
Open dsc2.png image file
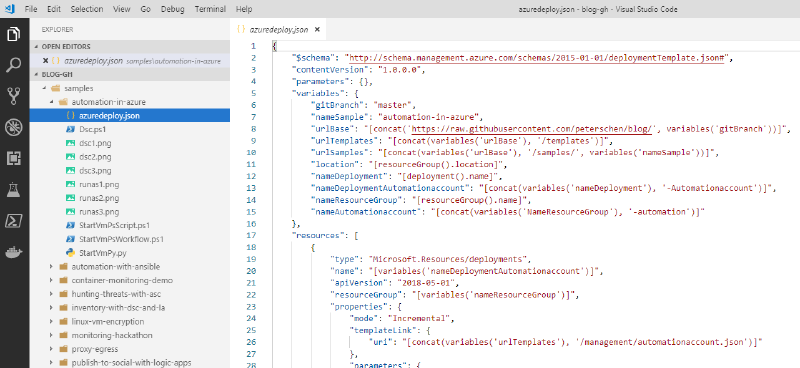[130, 157]
